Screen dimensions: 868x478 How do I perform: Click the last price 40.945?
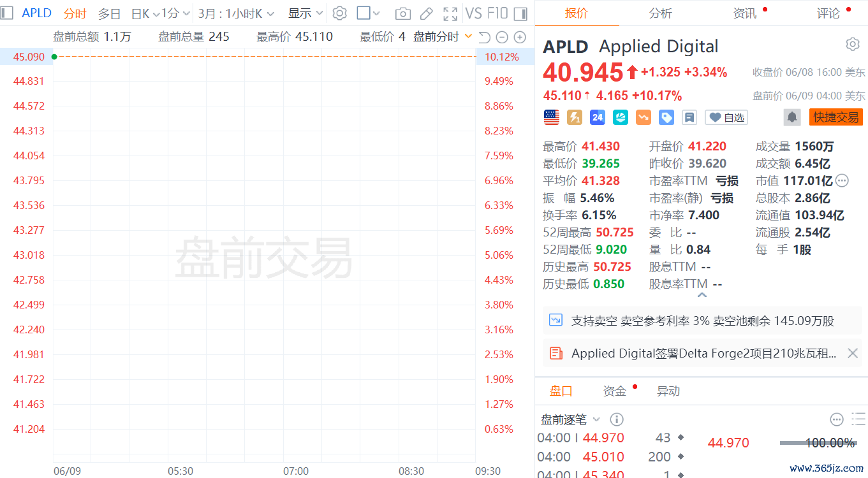coord(583,73)
